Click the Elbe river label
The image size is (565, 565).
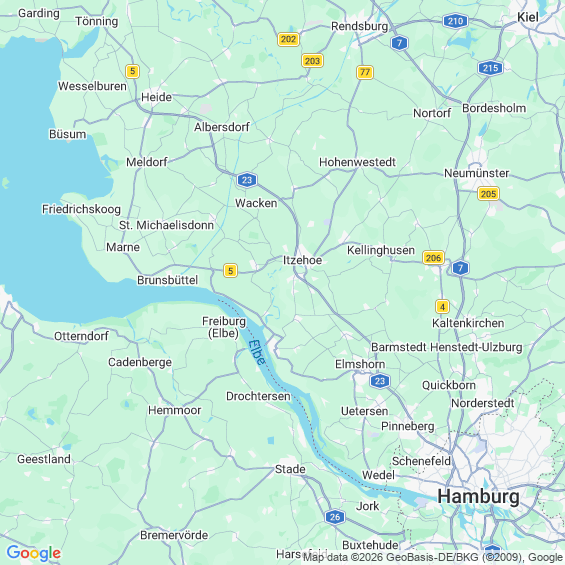[257, 352]
